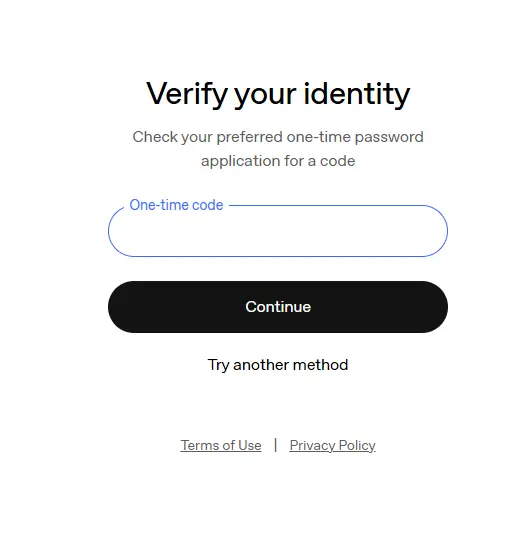Click the blue One-time code label
The height and width of the screenshot is (560, 511).
[x=176, y=205]
